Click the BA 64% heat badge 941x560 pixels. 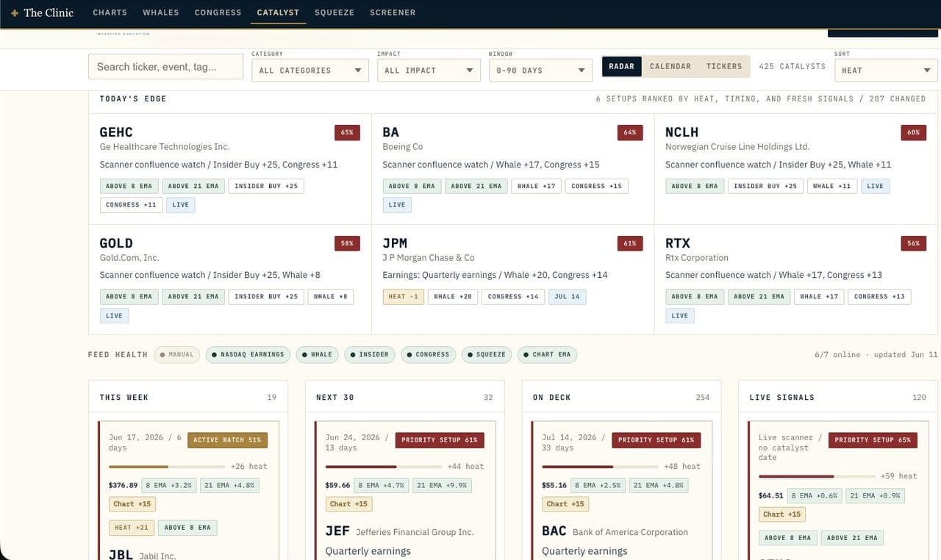click(629, 132)
